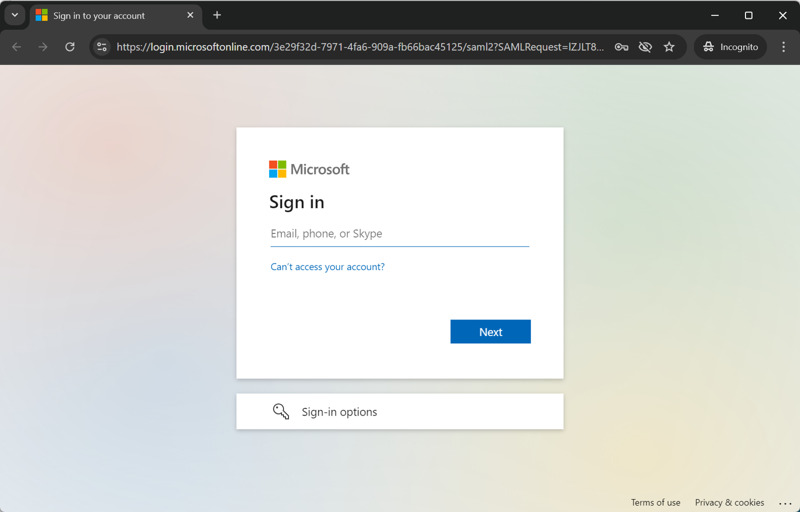This screenshot has height=512, width=800.
Task: Click the address bar URL
Action: click(x=360, y=47)
